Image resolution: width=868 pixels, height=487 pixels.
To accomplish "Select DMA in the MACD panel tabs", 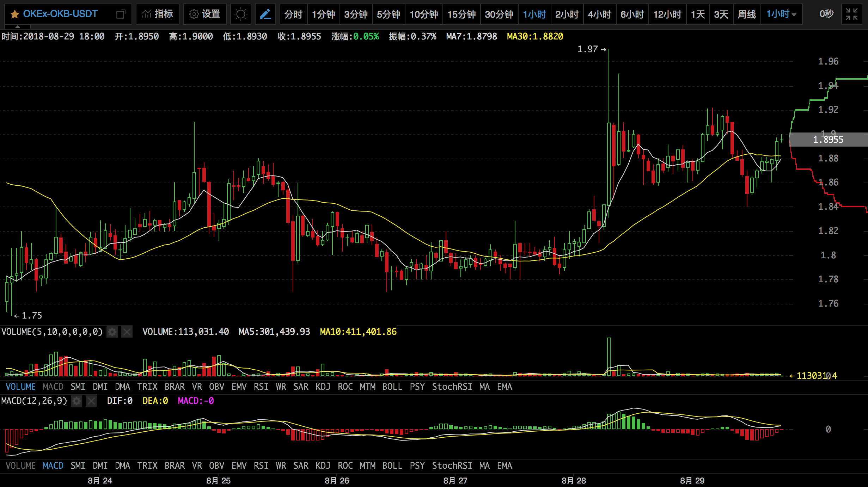I will coord(122,466).
